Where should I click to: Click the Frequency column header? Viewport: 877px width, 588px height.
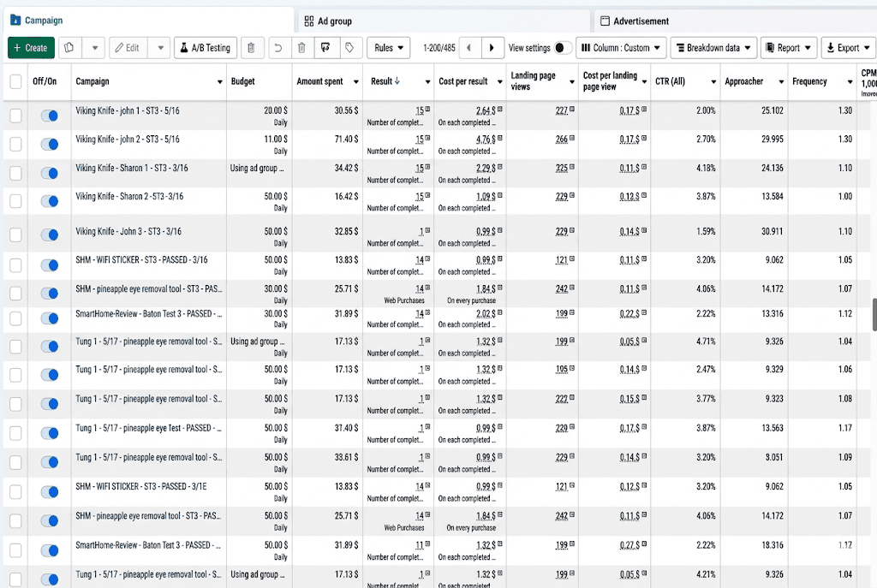809,81
